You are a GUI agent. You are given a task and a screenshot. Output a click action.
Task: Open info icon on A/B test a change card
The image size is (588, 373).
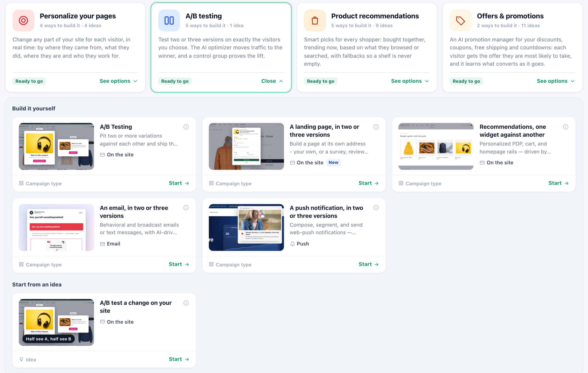[x=186, y=303]
